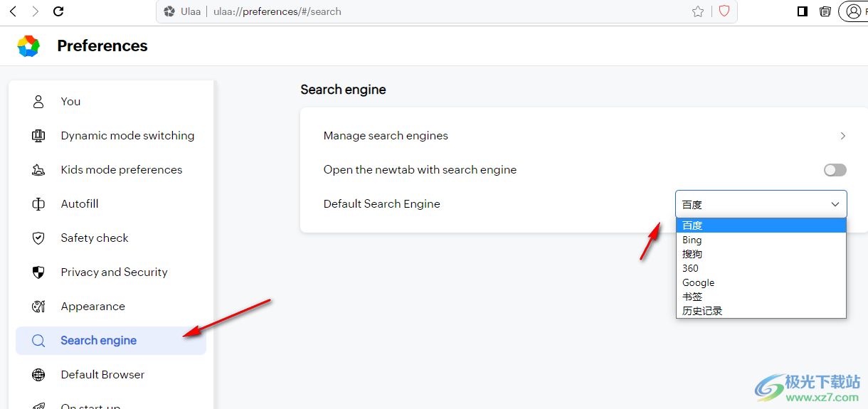The height and width of the screenshot is (409, 868).
Task: Click the You person icon
Action: [x=38, y=101]
